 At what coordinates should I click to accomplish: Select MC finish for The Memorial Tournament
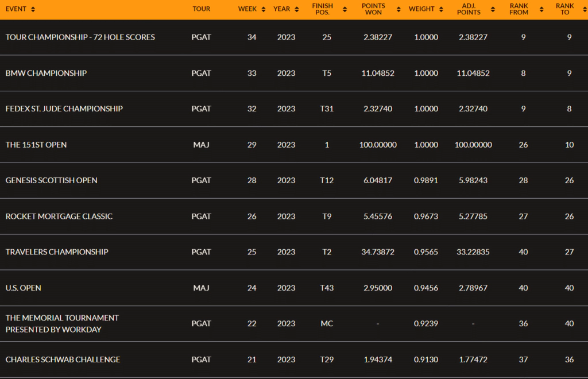[x=327, y=323]
